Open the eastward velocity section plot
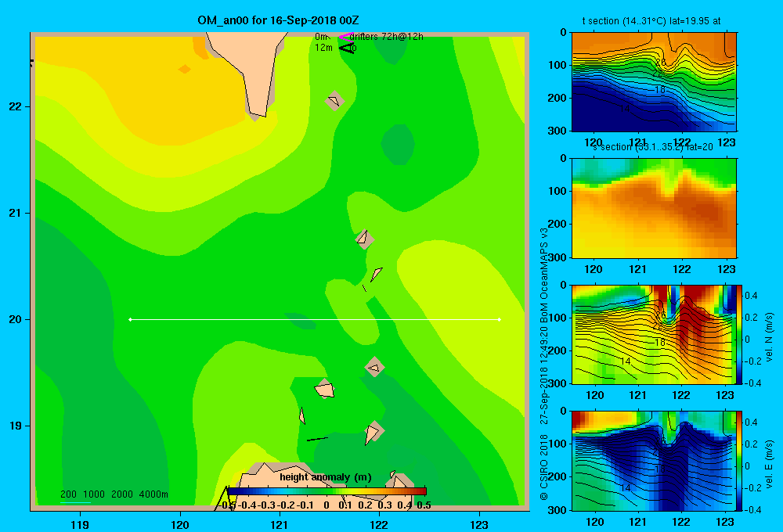 click(x=654, y=461)
